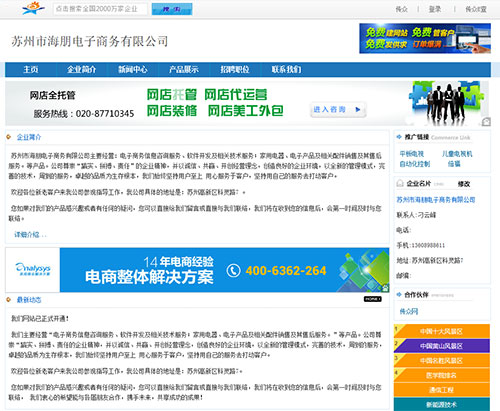The image size is (500, 411).
Task: Click the green 网店代运营 banner text
Action: coord(236,95)
